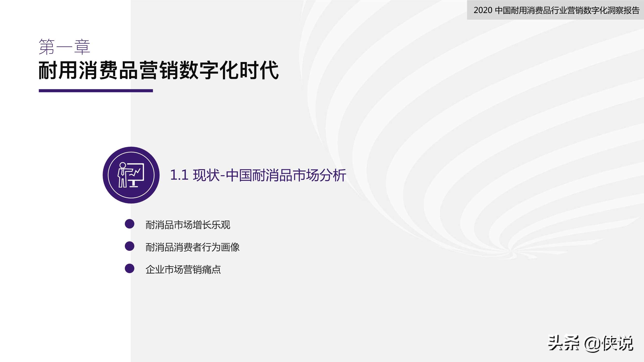Select the chapter label 第一章
The image size is (644, 362).
tap(64, 47)
